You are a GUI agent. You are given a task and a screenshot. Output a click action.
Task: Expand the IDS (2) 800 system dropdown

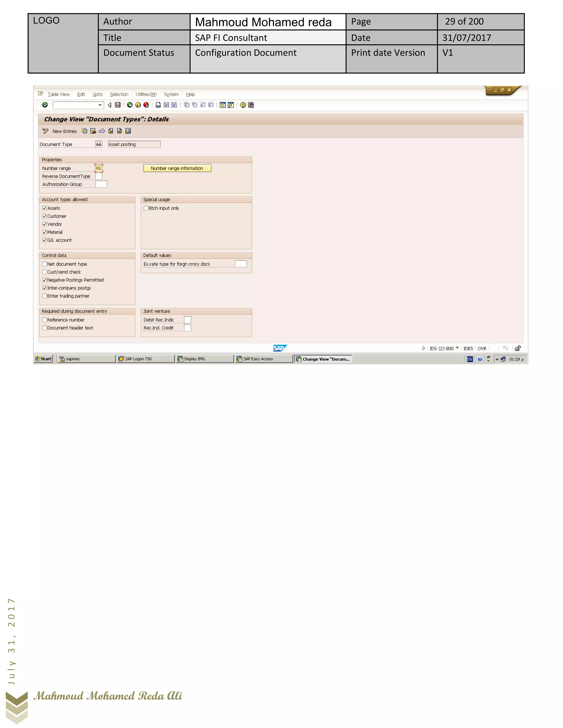[457, 348]
